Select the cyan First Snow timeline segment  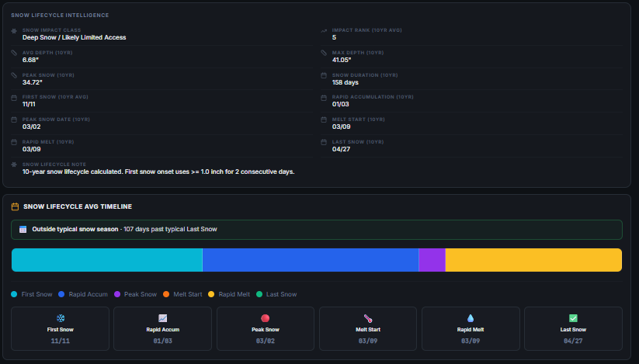click(x=107, y=260)
